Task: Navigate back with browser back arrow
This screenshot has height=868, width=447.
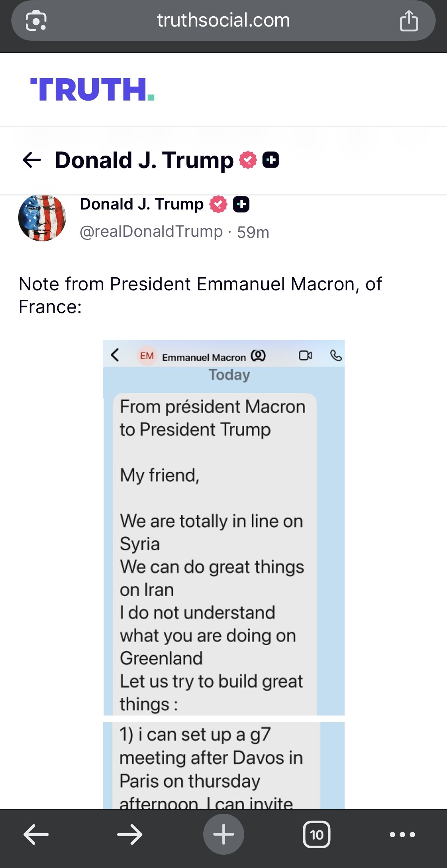Action: 36,835
